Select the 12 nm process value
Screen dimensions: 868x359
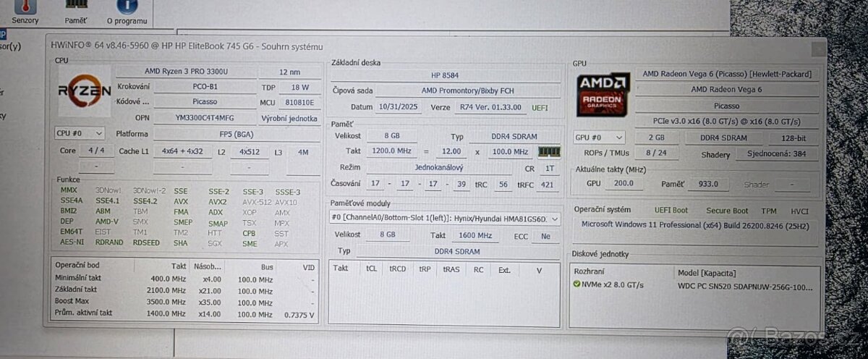290,72
